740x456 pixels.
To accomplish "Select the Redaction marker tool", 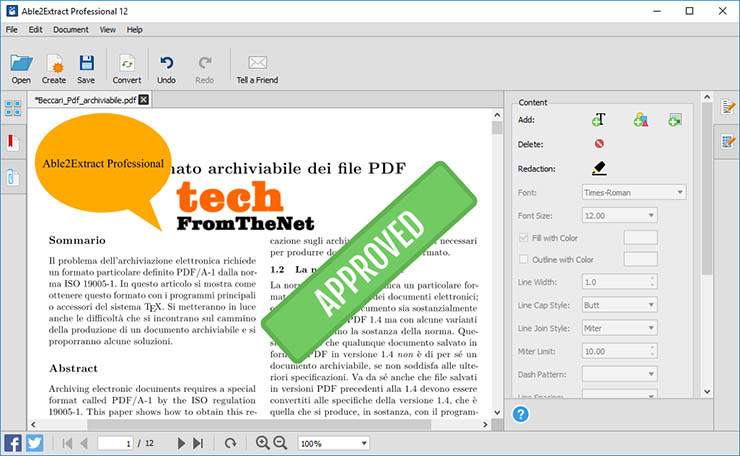I will pos(598,168).
